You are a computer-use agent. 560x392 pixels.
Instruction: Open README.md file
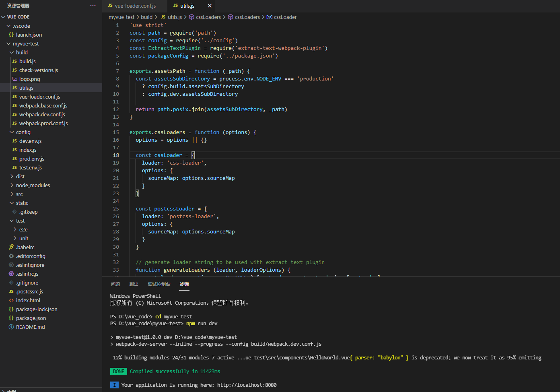pyautogui.click(x=51, y=327)
